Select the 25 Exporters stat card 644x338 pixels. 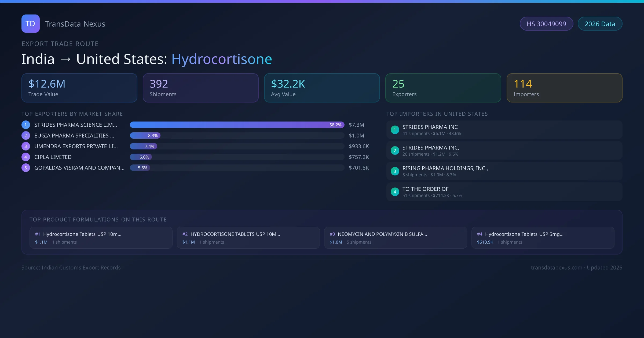pyautogui.click(x=443, y=88)
